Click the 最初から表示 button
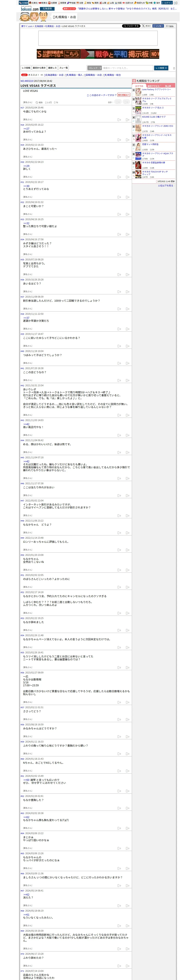The height and width of the screenshot is (980, 196). 39,68
